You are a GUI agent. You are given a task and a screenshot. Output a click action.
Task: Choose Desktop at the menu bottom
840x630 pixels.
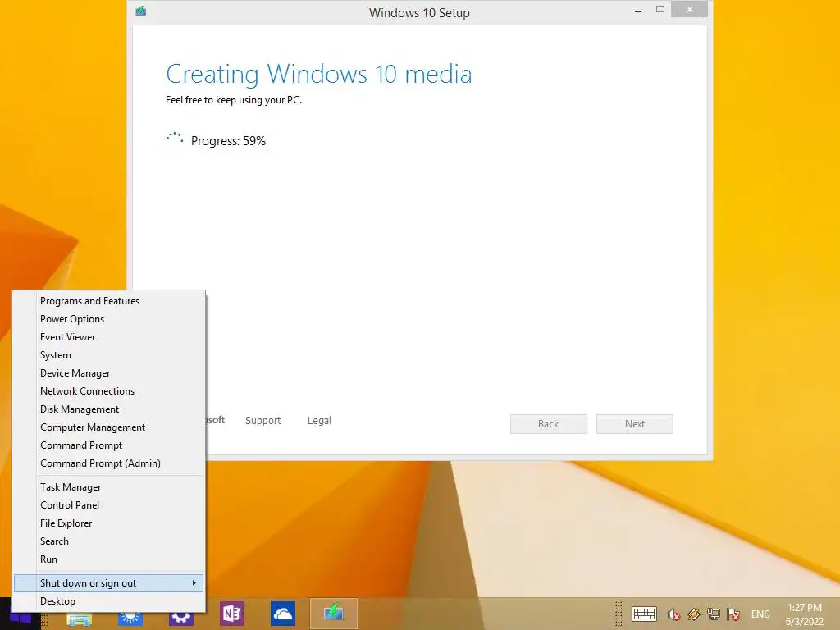point(109,601)
